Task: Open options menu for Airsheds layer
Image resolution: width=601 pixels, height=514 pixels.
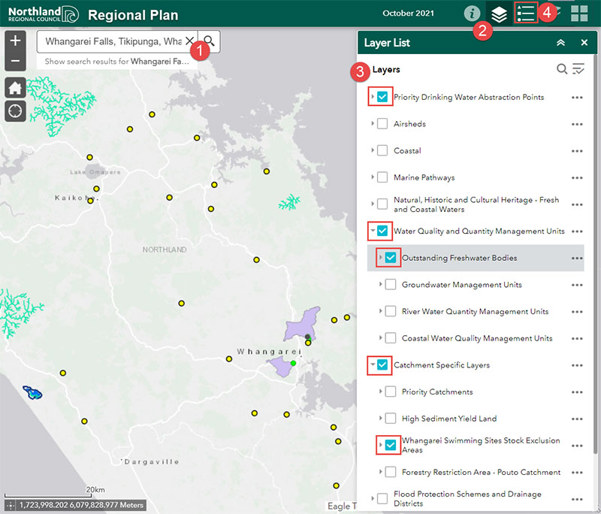Action: 577,124
